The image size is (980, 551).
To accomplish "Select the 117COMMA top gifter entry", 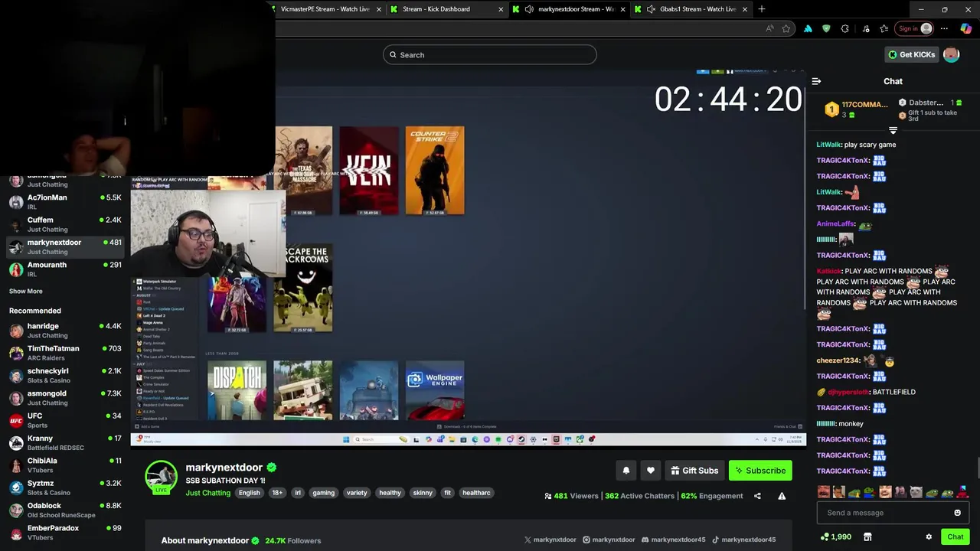I will coord(856,109).
